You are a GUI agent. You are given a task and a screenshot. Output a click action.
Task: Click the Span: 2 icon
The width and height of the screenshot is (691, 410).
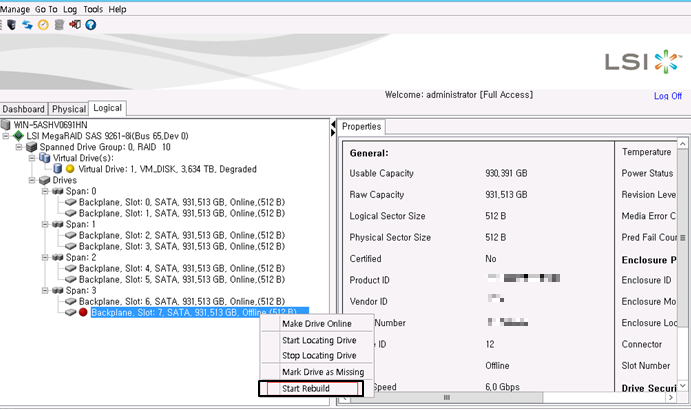pos(58,257)
